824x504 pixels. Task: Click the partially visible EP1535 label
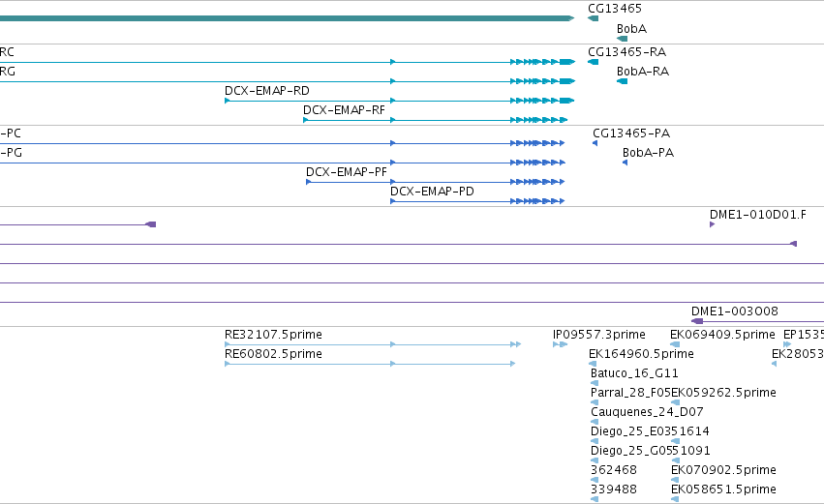click(804, 335)
